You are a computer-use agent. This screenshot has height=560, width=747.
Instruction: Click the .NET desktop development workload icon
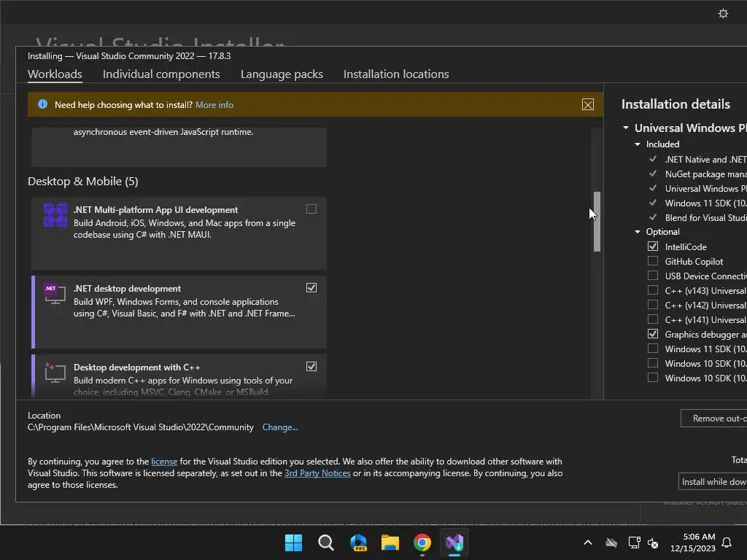(55, 293)
